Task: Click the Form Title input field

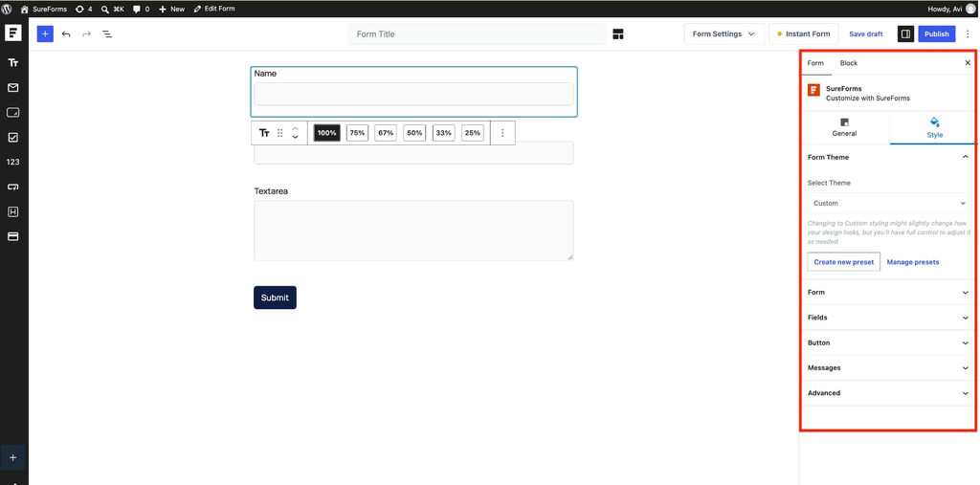Action: (477, 33)
